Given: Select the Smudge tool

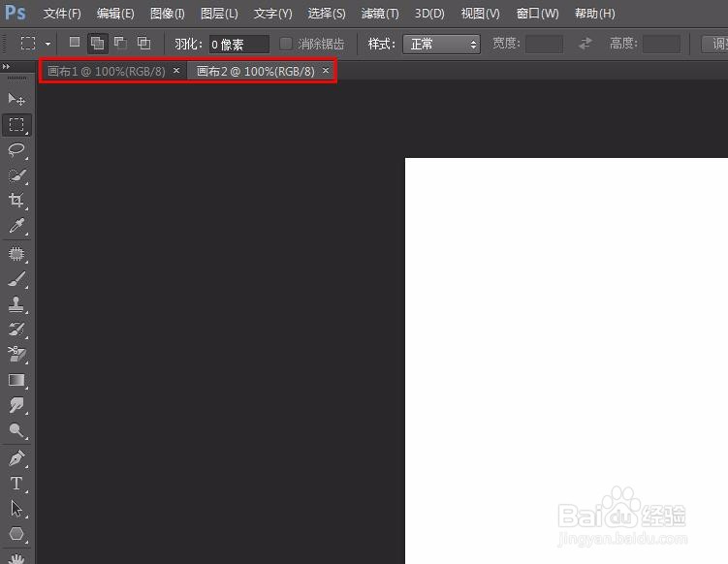Looking at the screenshot, I should point(16,405).
